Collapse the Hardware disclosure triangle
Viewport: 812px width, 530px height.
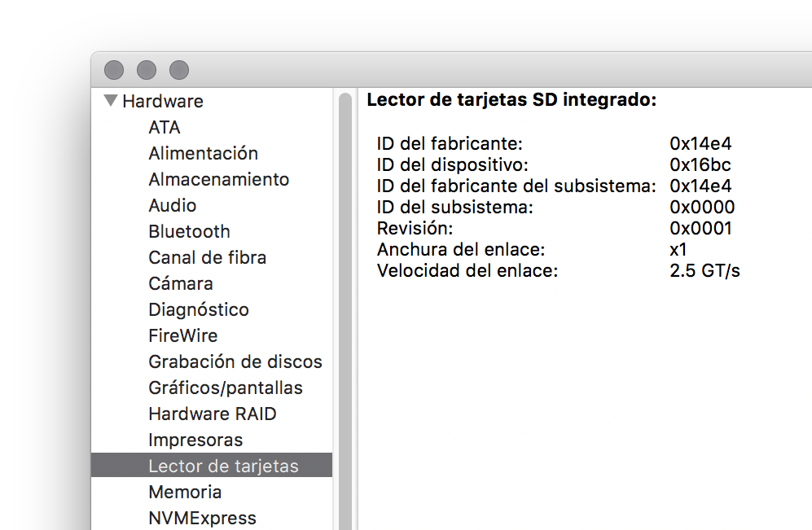tap(111, 102)
